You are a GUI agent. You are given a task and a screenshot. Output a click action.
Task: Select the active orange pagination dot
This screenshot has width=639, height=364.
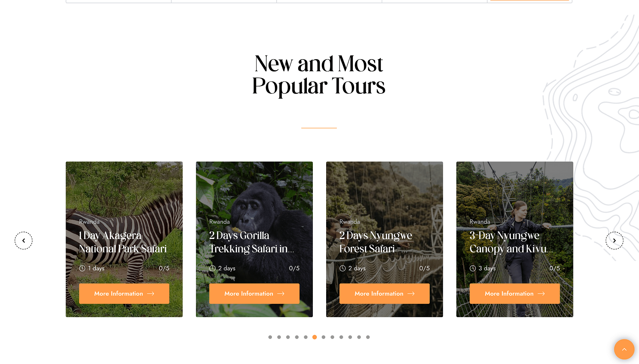coord(315,337)
